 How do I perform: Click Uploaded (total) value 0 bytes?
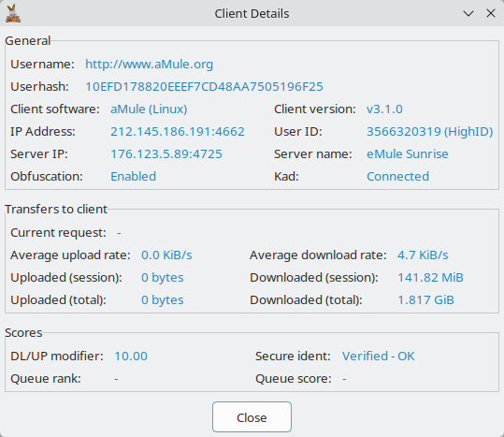point(163,300)
